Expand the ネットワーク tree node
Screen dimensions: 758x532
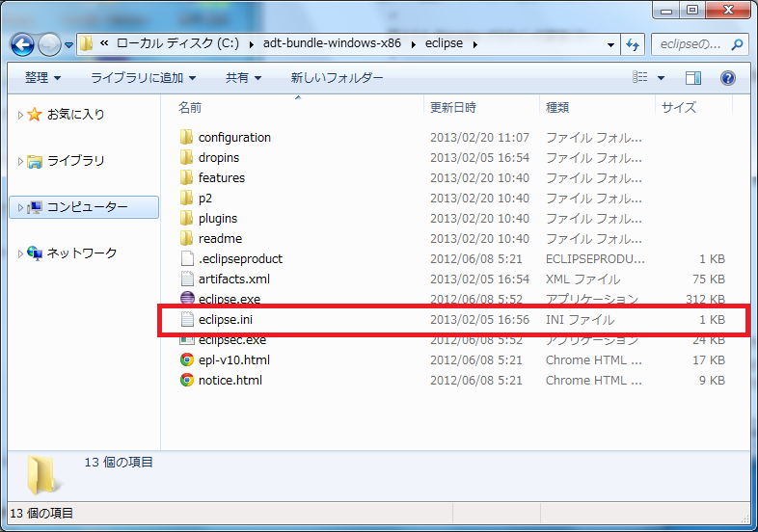coord(20,253)
